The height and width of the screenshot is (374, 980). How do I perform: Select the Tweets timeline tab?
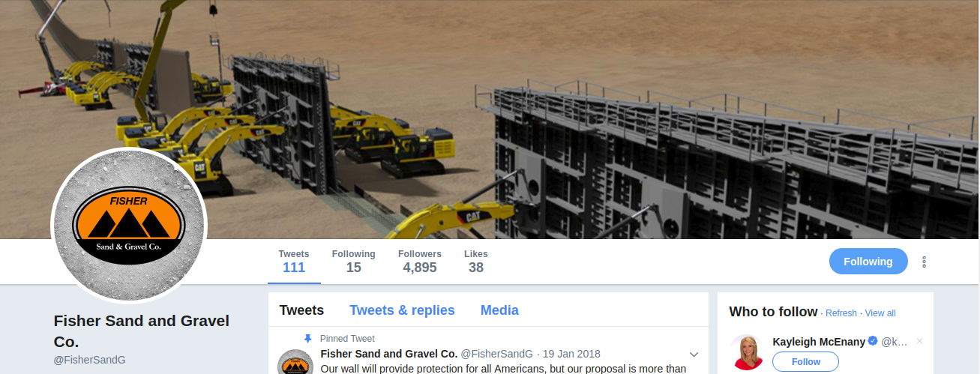tap(301, 310)
